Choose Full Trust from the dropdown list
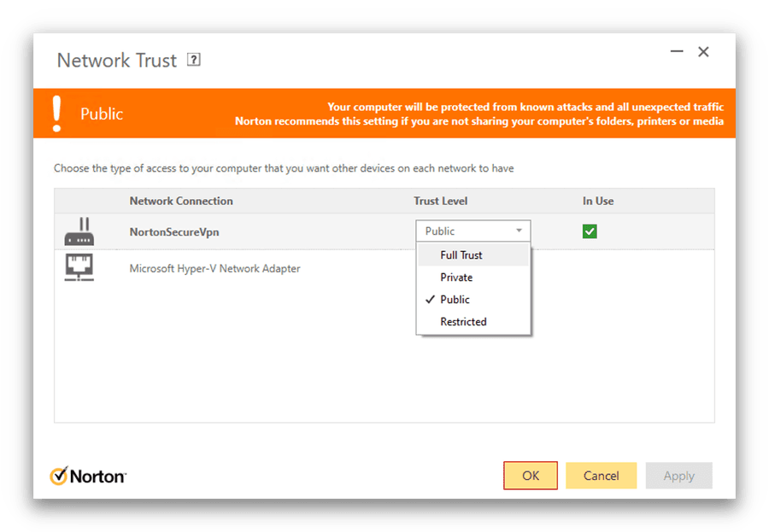Viewport: 769px width, 532px height. (x=461, y=255)
